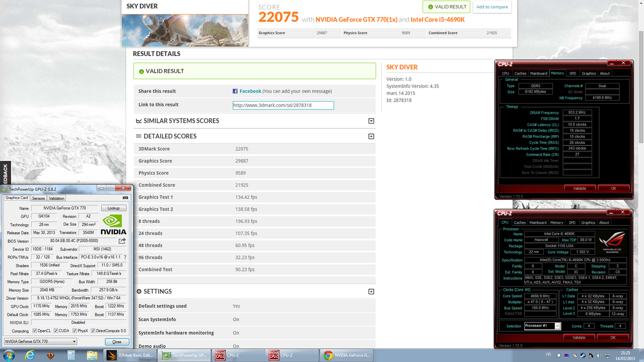Screen dimensions: 644x362
Task: Open Internet Explorer from the taskbar
Action: (x=30, y=355)
